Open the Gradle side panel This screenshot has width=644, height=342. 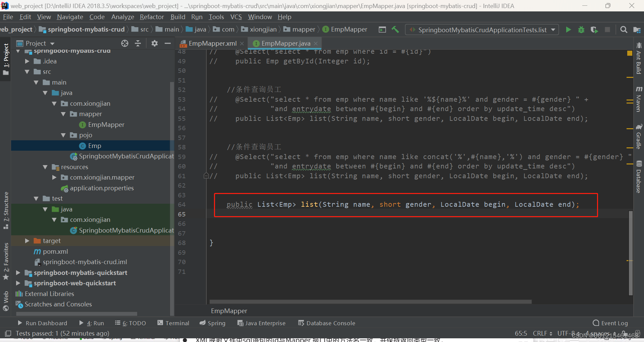pyautogui.click(x=639, y=137)
